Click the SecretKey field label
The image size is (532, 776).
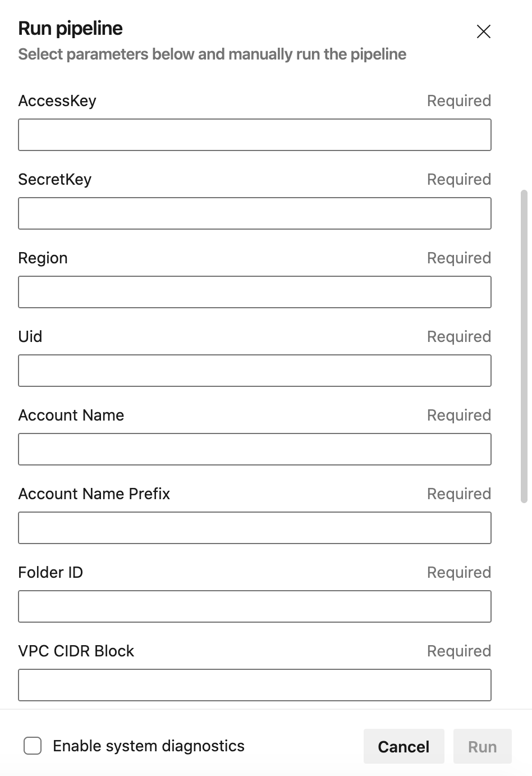coord(54,180)
